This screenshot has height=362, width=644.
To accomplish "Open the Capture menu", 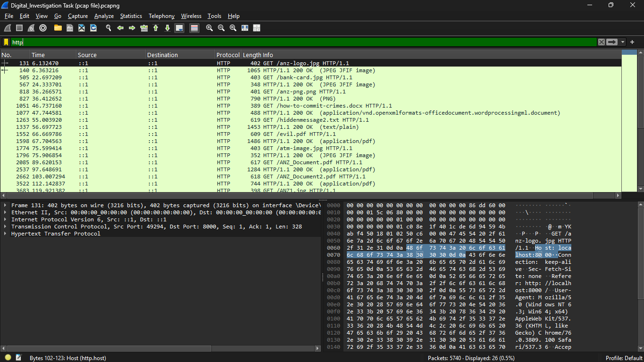I will [x=78, y=16].
